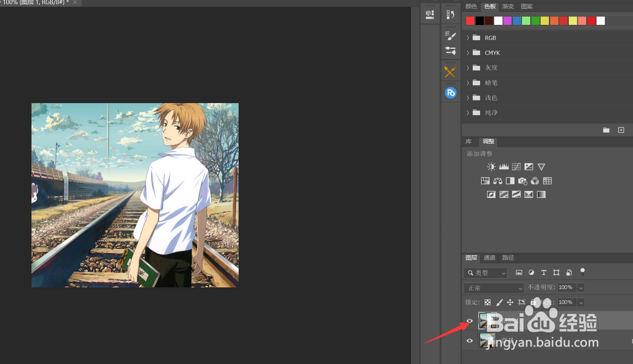
Task: Open the 正常 blend mode dropdown
Action: coord(494,288)
